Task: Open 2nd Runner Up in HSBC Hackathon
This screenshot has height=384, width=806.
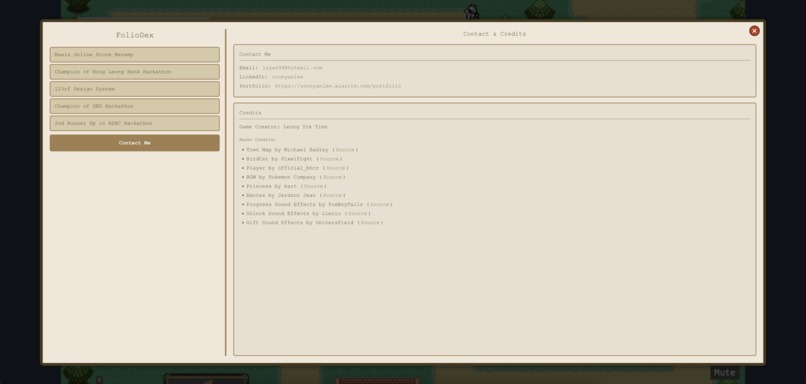Action: (135, 123)
